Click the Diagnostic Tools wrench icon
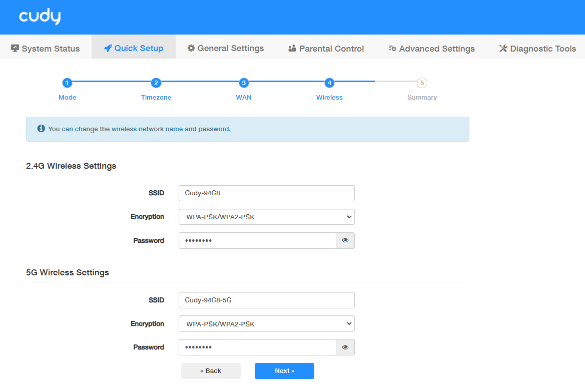 coord(503,49)
